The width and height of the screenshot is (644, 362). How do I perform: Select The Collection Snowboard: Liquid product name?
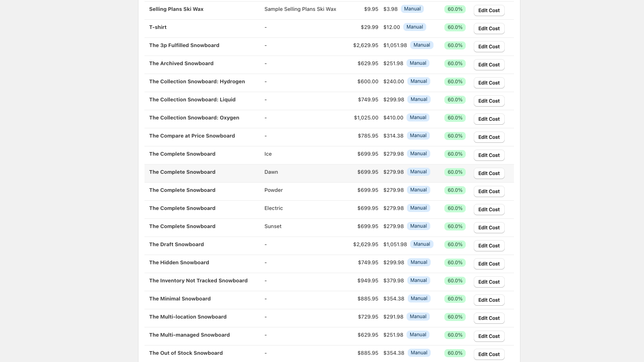pyautogui.click(x=192, y=100)
